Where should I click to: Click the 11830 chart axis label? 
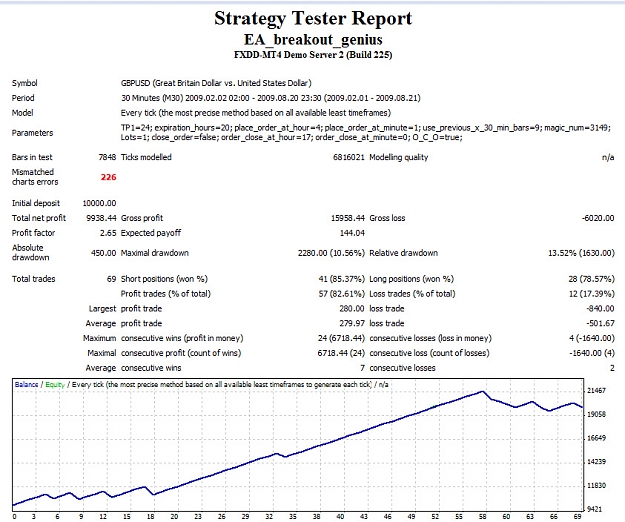pos(596,485)
